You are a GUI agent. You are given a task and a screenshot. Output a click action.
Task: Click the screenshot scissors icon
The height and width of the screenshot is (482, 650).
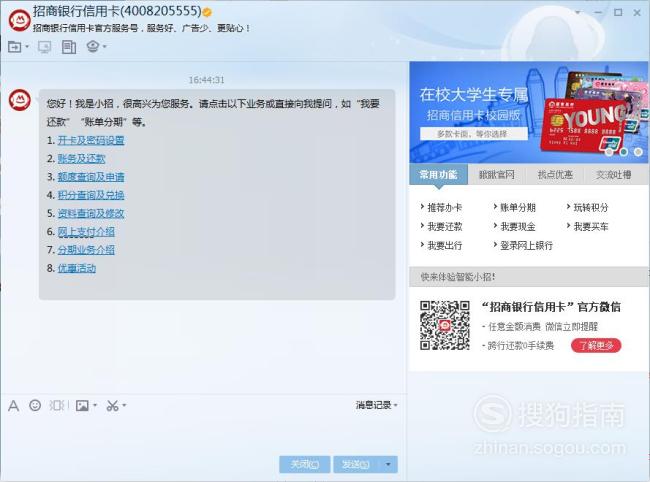[x=112, y=405]
